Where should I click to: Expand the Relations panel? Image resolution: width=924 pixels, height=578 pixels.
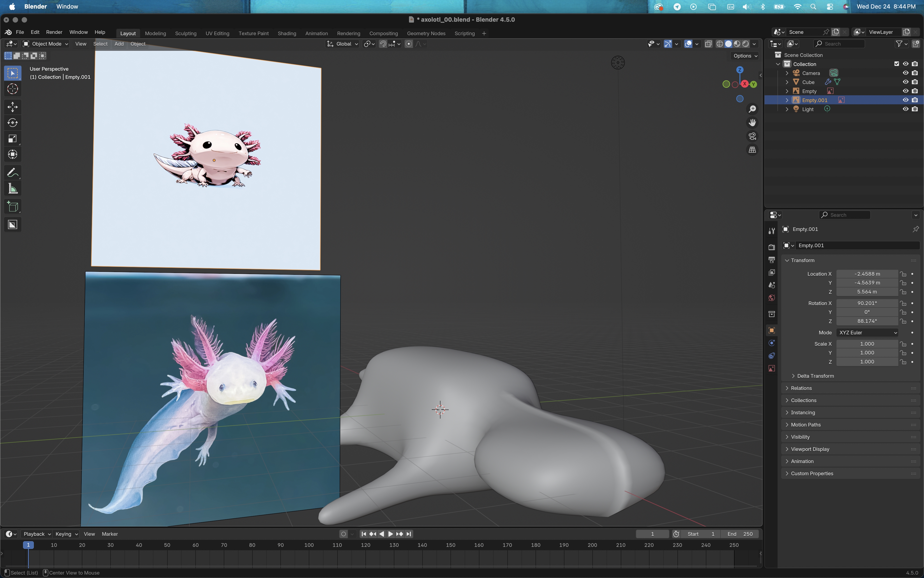[x=802, y=388]
